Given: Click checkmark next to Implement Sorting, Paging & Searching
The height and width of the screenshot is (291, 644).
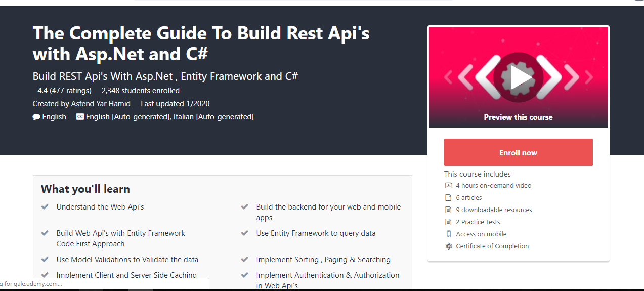Looking at the screenshot, I should point(245,260).
